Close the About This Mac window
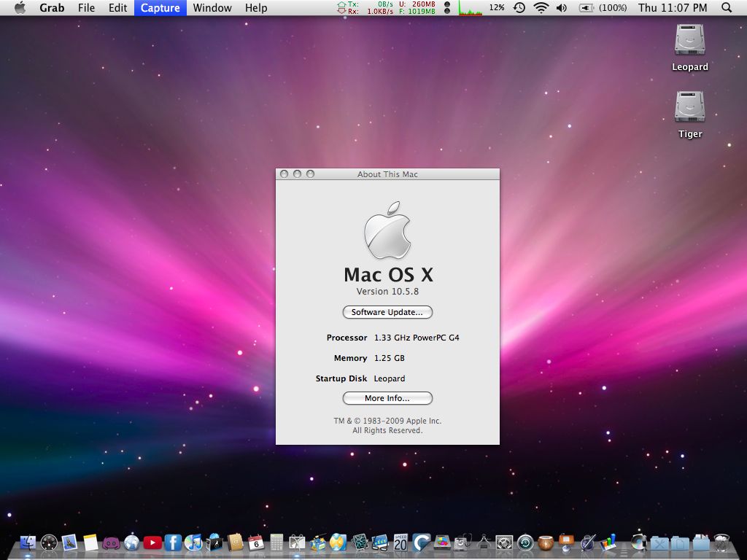Image resolution: width=747 pixels, height=560 pixels. (x=285, y=174)
